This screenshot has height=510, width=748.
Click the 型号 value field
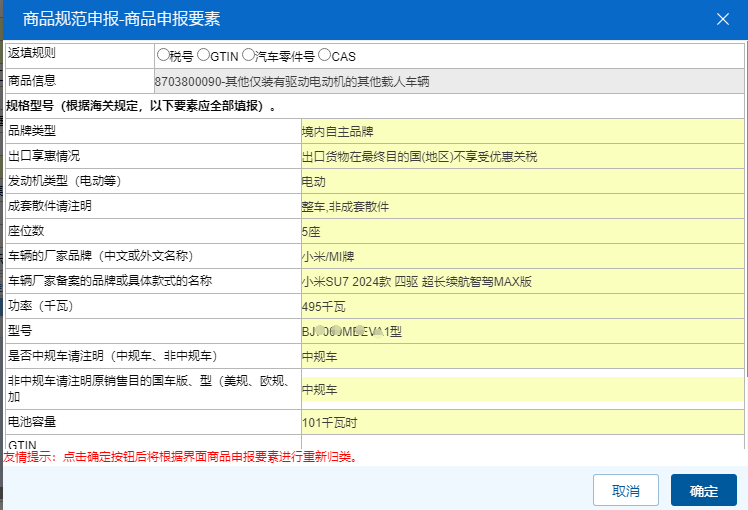[521, 331]
